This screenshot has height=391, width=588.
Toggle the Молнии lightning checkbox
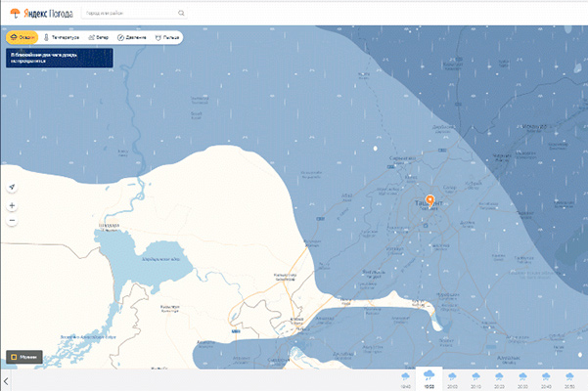click(21, 357)
